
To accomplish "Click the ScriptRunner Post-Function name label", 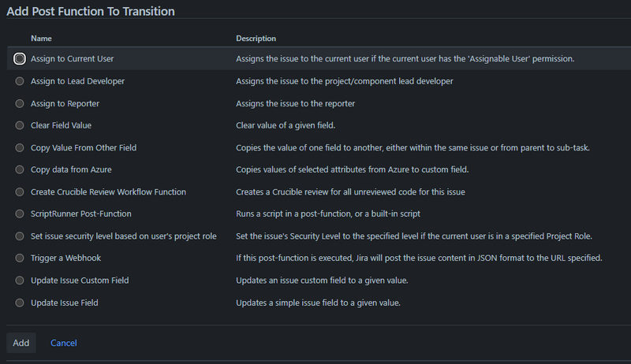I will [x=80, y=214].
